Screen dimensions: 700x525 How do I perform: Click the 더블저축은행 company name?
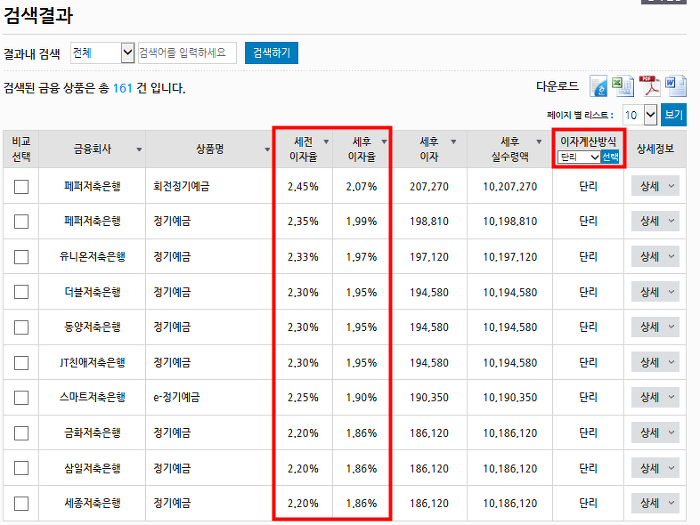click(x=92, y=292)
